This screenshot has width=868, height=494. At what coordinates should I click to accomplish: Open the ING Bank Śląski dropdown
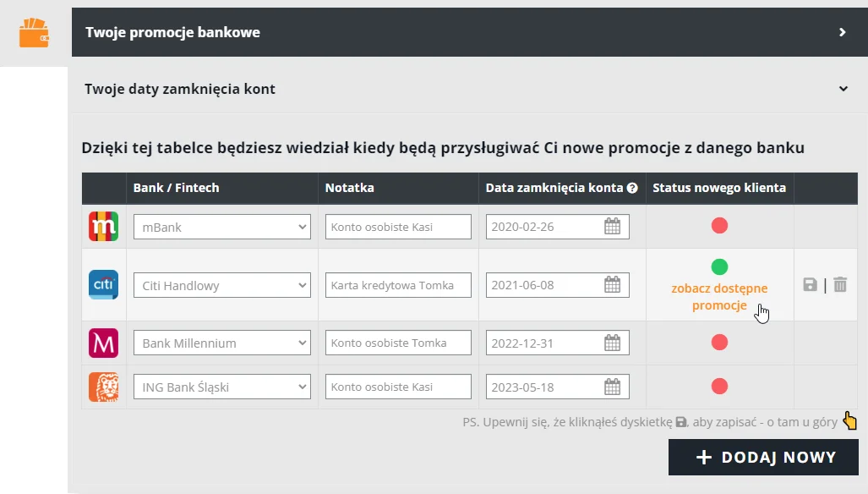click(221, 387)
